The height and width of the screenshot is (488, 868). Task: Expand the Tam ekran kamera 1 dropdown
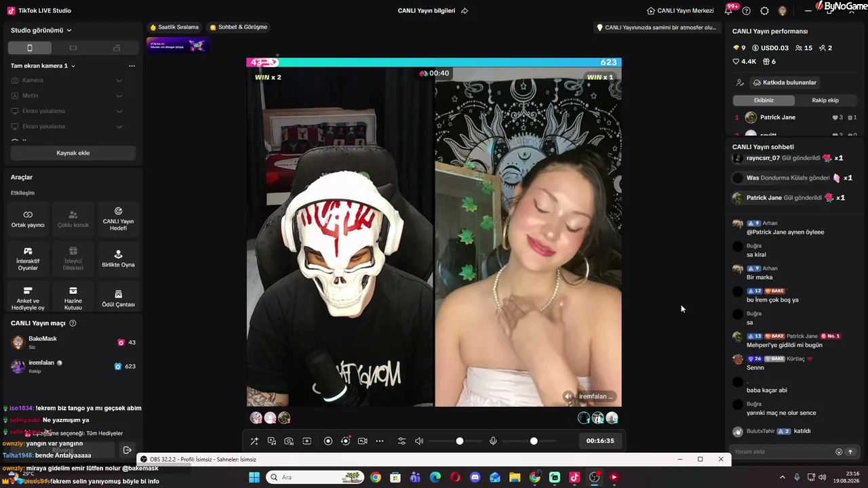click(x=43, y=66)
